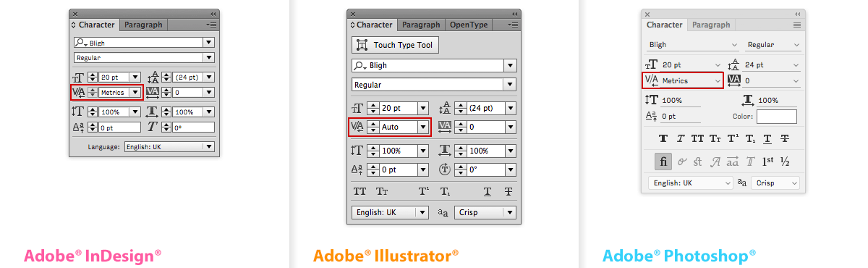The width and height of the screenshot is (868, 268).
Task: Toggle Faux Italic in Photoshop panel
Action: [681, 138]
